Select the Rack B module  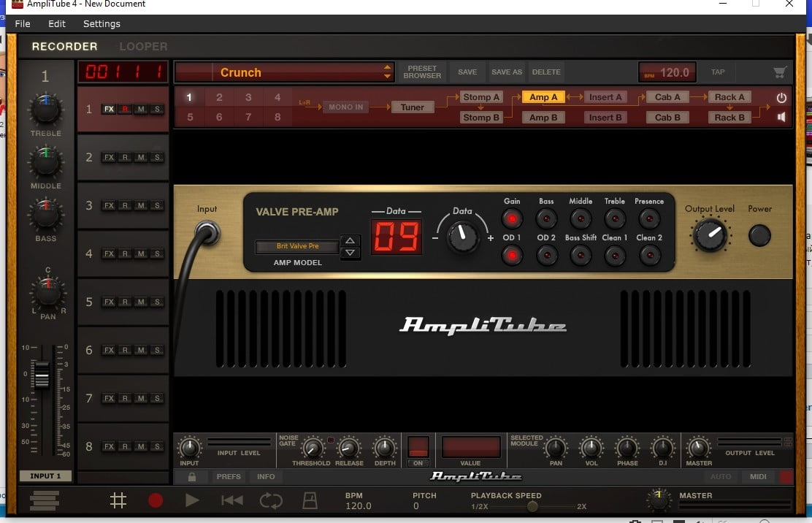tap(729, 118)
